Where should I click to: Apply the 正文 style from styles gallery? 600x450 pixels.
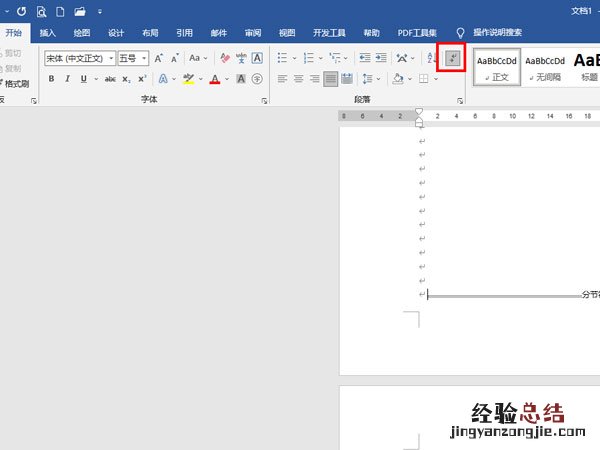point(496,67)
